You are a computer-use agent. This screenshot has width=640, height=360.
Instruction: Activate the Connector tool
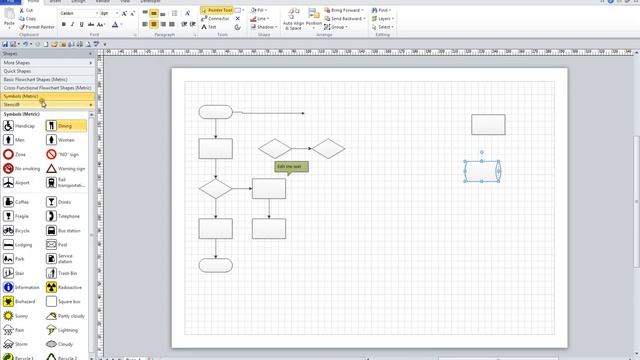[x=215, y=19]
